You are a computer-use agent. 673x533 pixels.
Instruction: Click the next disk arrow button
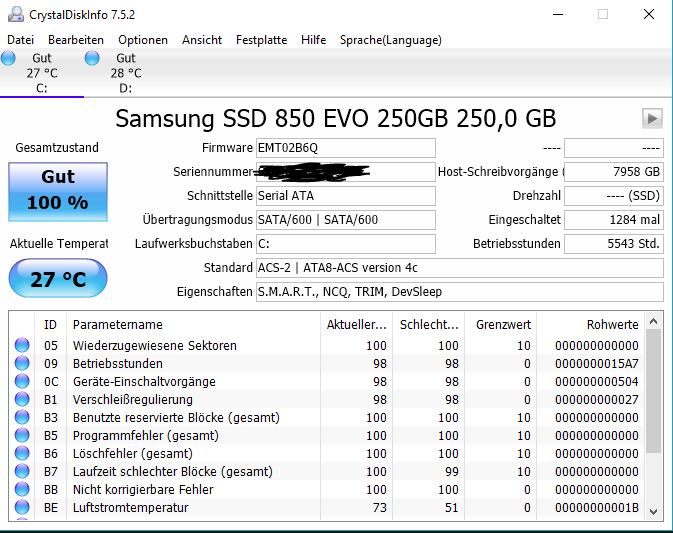tap(652, 118)
